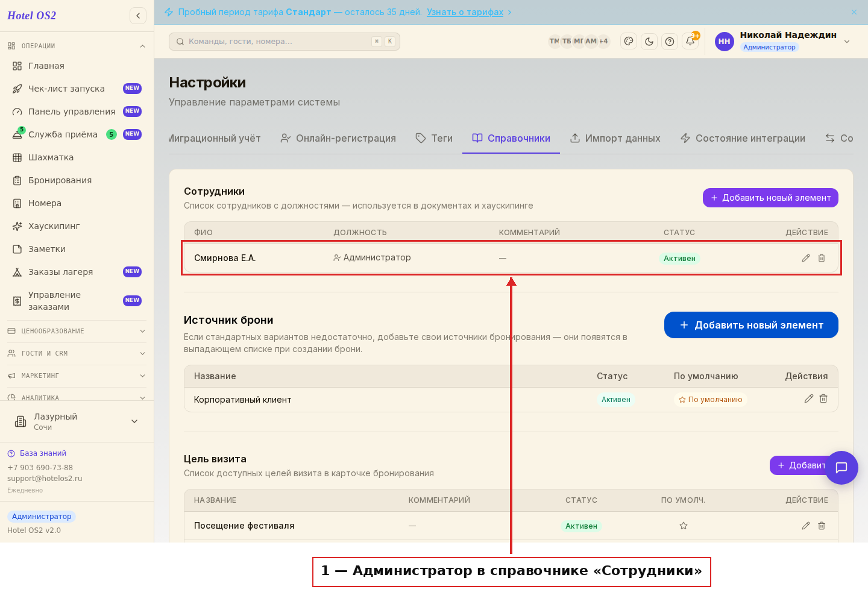The image size is (868, 601).
Task: Click Активен status of Посещение фестиваля
Action: point(581,526)
